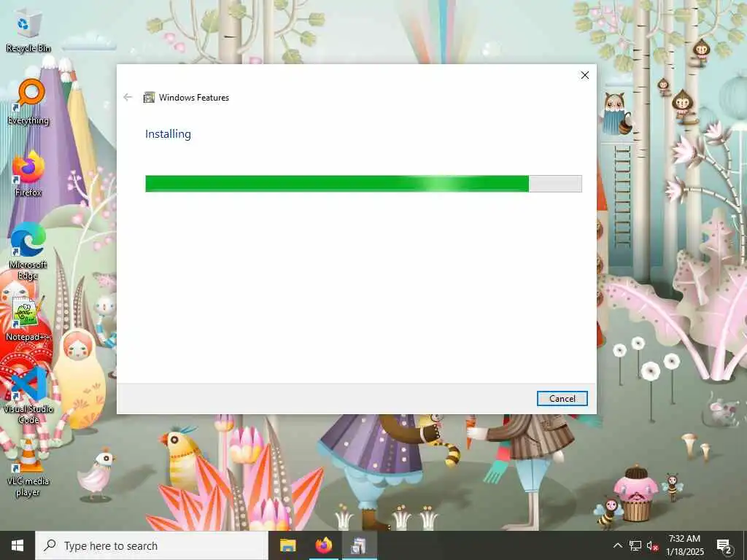
Task: Click the Installing heading text
Action: tap(168, 134)
